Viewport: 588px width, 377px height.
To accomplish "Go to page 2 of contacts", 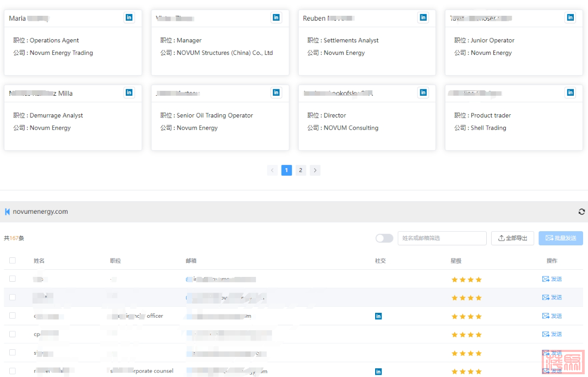I will point(301,170).
